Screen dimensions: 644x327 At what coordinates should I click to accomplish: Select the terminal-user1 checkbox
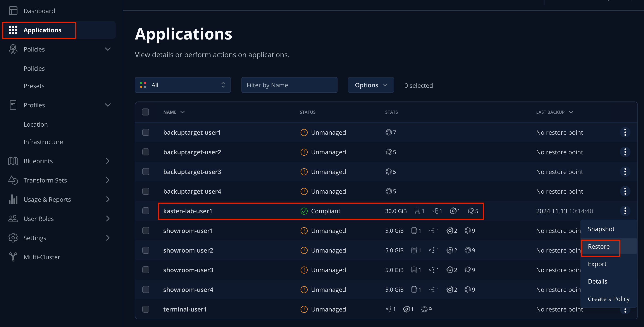coord(146,309)
